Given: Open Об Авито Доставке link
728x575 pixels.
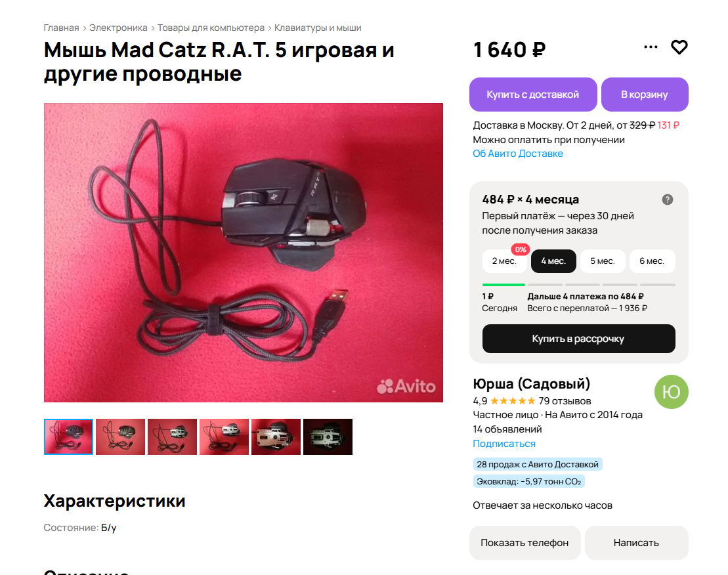Looking at the screenshot, I should 518,154.
